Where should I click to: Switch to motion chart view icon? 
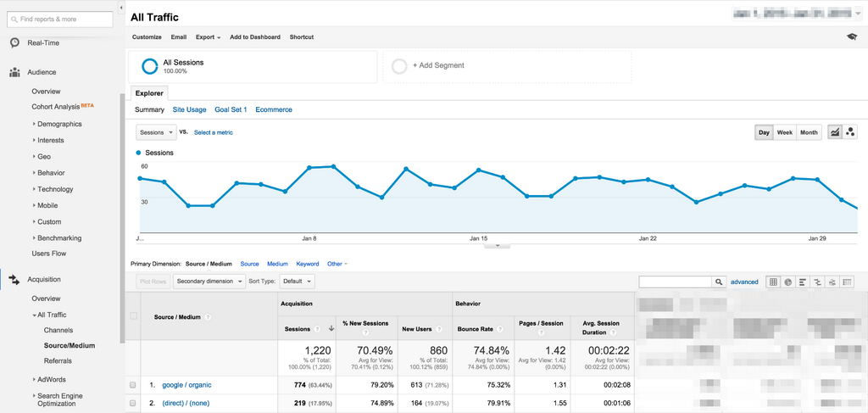[x=850, y=132]
